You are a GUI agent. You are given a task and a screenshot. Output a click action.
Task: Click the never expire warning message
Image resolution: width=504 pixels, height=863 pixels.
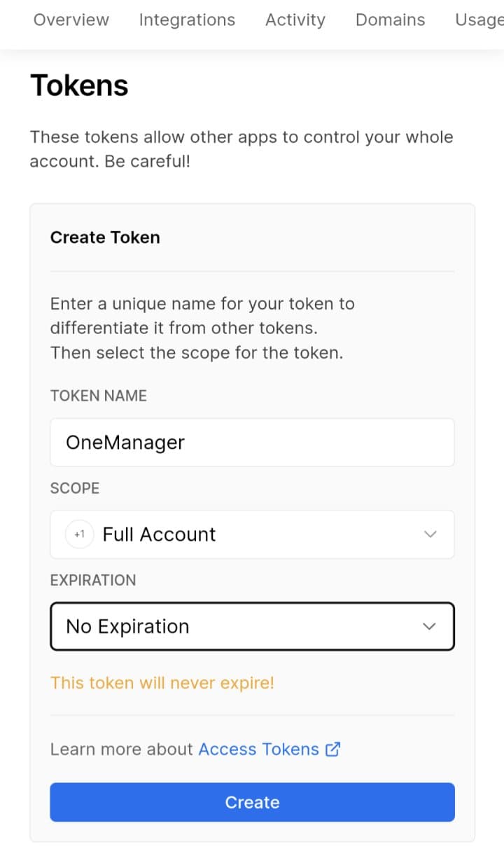point(162,682)
